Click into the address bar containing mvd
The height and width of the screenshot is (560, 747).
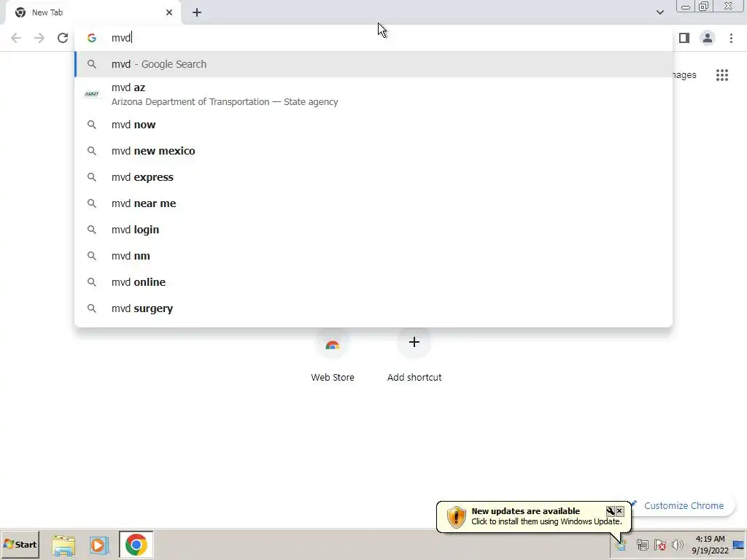[x=373, y=38]
